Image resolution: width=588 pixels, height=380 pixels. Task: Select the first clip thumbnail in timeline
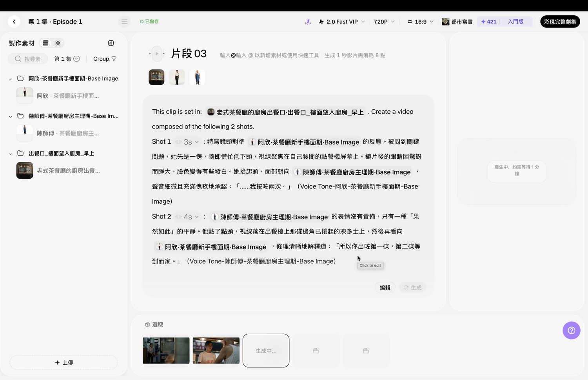pos(166,351)
